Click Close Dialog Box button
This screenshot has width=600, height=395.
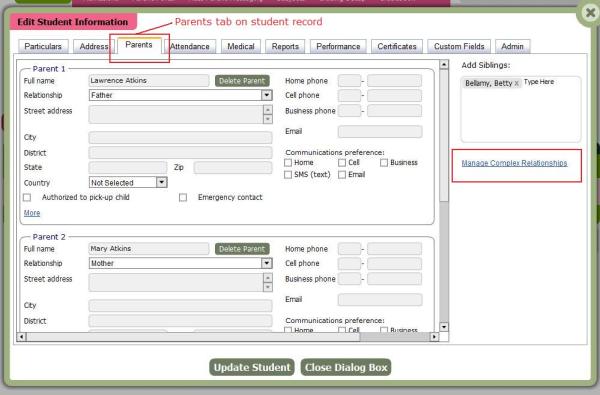point(346,367)
